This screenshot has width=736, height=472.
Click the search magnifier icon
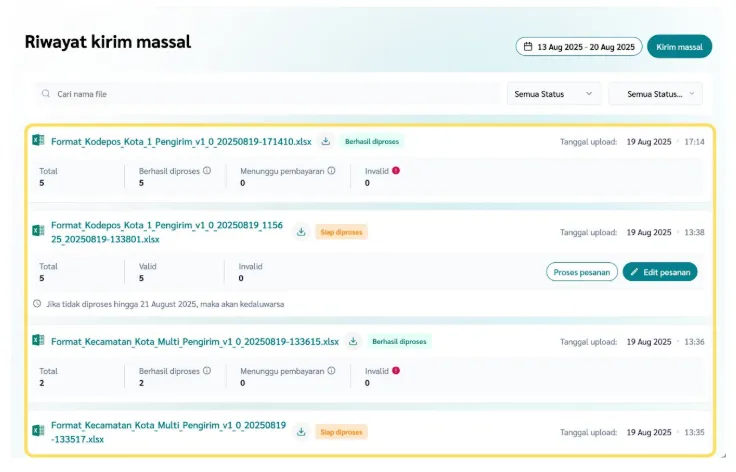(x=46, y=94)
